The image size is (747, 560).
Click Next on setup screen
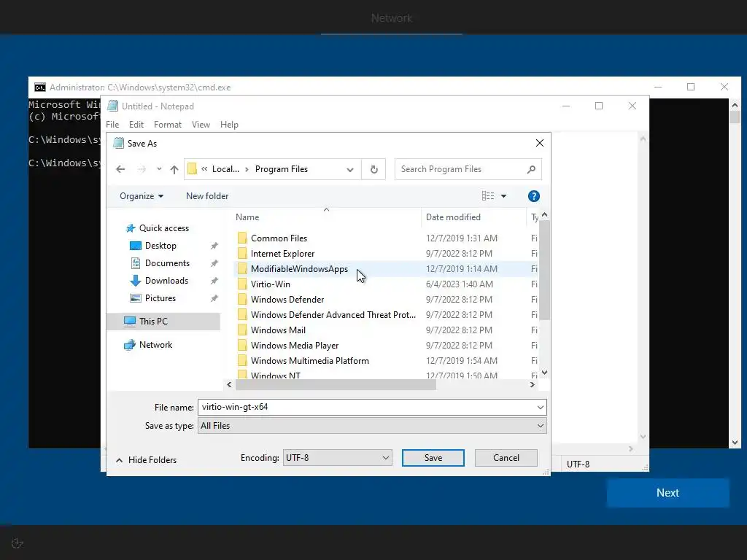(x=668, y=493)
